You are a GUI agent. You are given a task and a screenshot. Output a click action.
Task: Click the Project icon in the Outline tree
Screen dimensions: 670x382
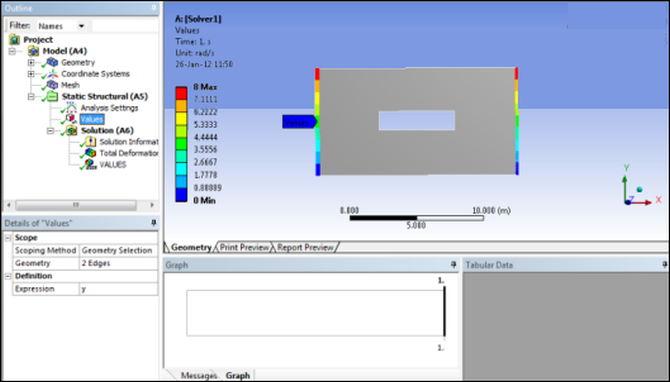coord(15,39)
